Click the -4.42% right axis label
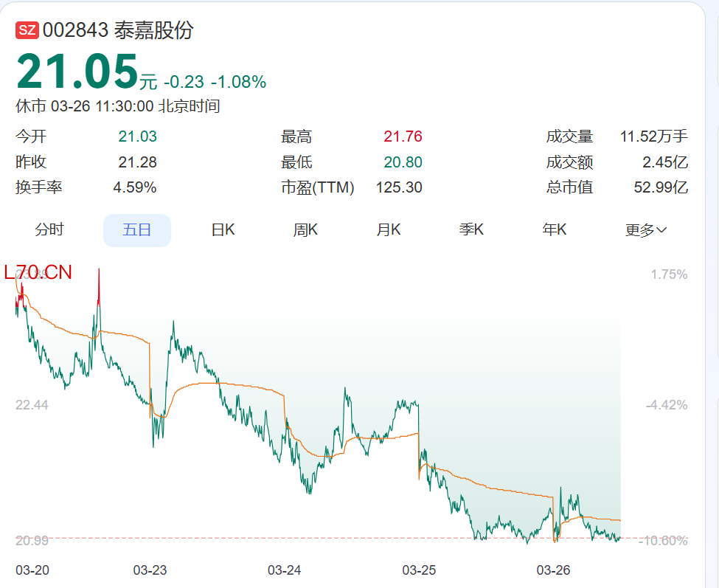The height and width of the screenshot is (588, 719). point(667,405)
